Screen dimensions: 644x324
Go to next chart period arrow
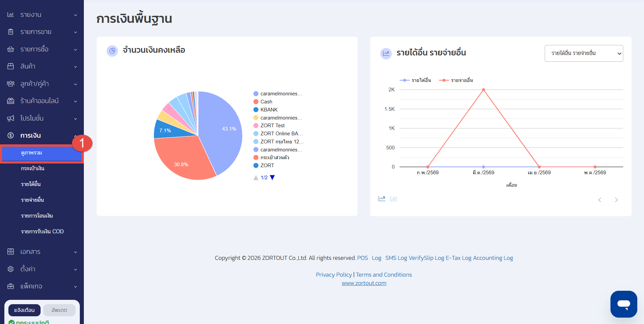point(616,200)
